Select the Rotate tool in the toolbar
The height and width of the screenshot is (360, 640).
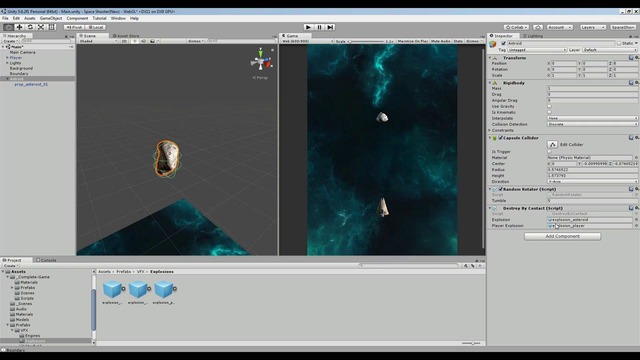[30, 27]
